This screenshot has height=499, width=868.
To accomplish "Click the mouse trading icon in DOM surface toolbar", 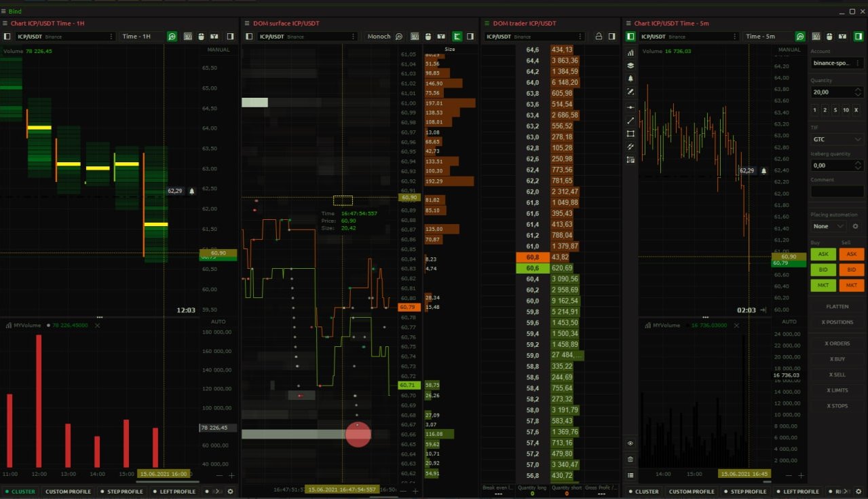I will pos(428,36).
